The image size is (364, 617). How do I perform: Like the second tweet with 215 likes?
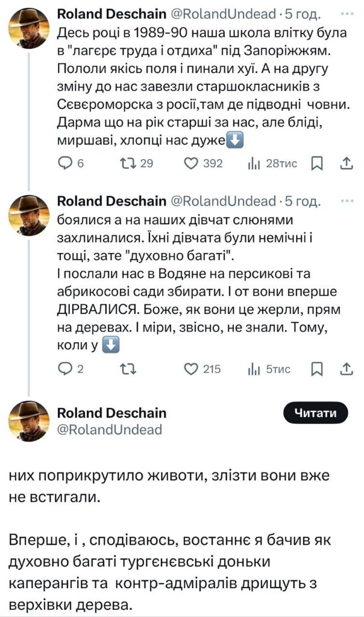point(191,369)
